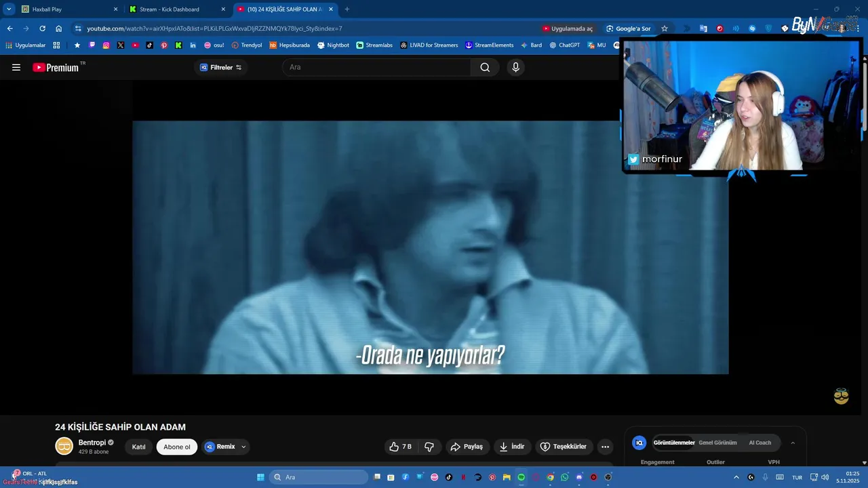View site information icon in address bar
The height and width of the screenshot is (488, 868).
click(x=78, y=28)
